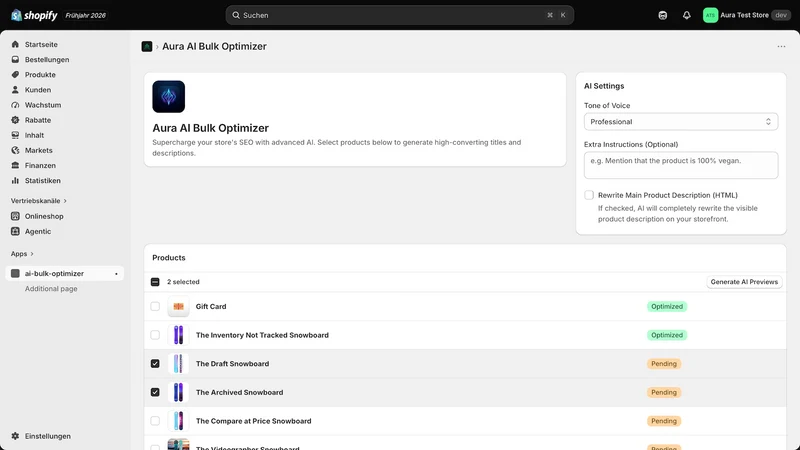Open Kunden in the sidebar
This screenshot has height=450, width=800.
coord(38,90)
